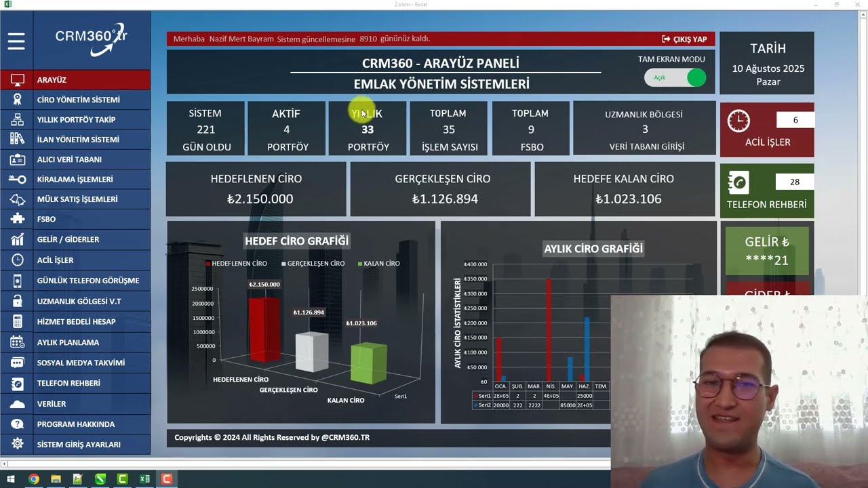Click the ACİL İŞLER clock icon in sidebar
The height and width of the screenshot is (488, 868).
[18, 260]
